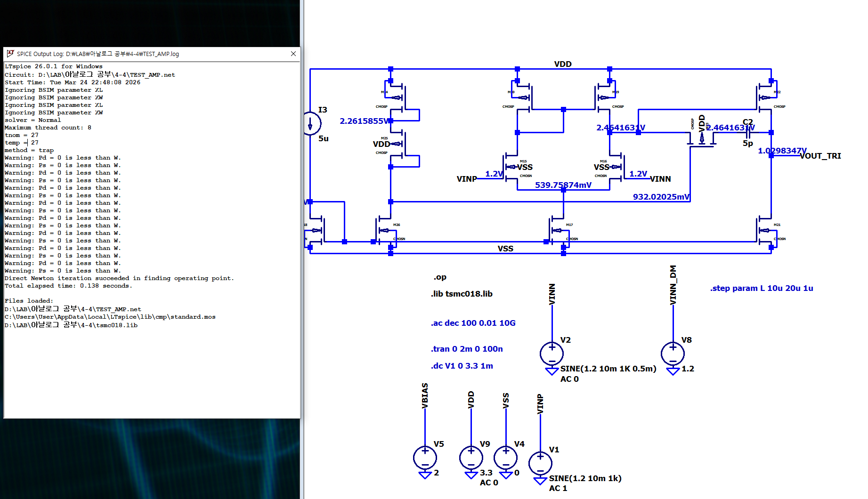868x499 pixels.
Task: Click the SPICE Output Log title bar
Action: click(x=152, y=54)
